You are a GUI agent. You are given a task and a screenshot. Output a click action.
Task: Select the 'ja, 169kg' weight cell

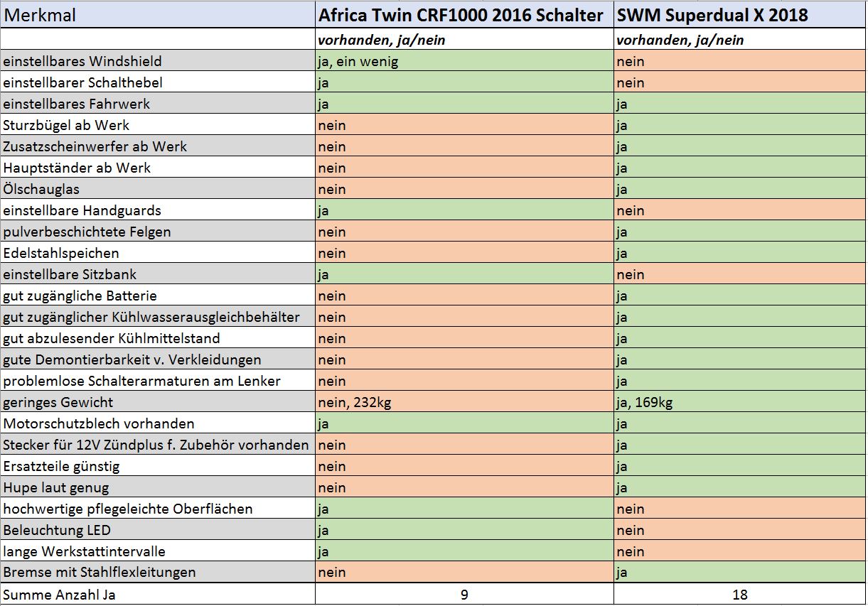click(x=740, y=402)
